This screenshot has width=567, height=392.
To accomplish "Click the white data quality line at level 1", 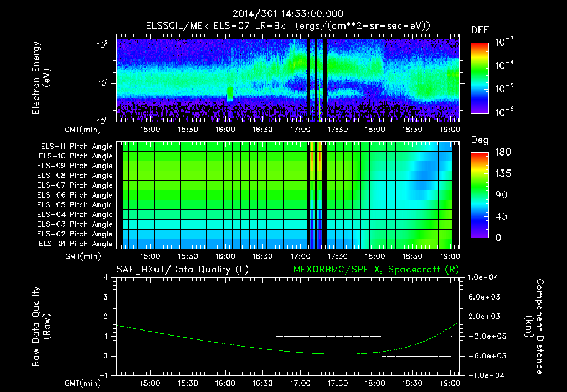I will pyautogui.click(x=329, y=336).
